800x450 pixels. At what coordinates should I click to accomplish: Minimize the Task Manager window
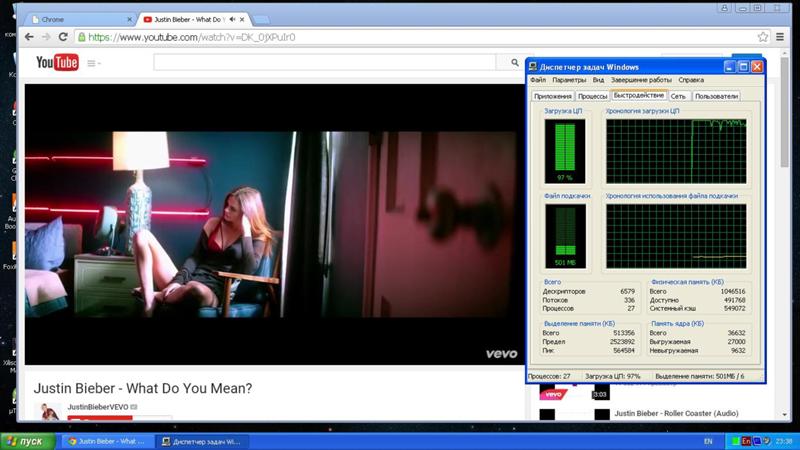(x=730, y=67)
